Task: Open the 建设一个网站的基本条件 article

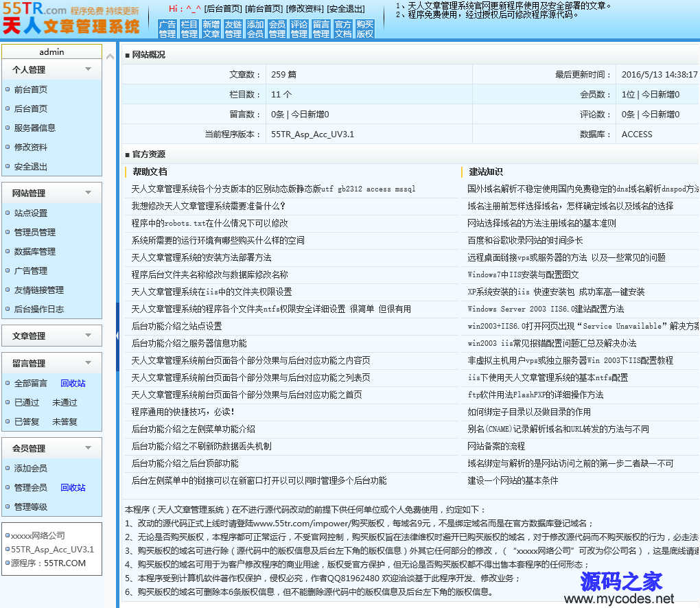Action: tap(513, 480)
